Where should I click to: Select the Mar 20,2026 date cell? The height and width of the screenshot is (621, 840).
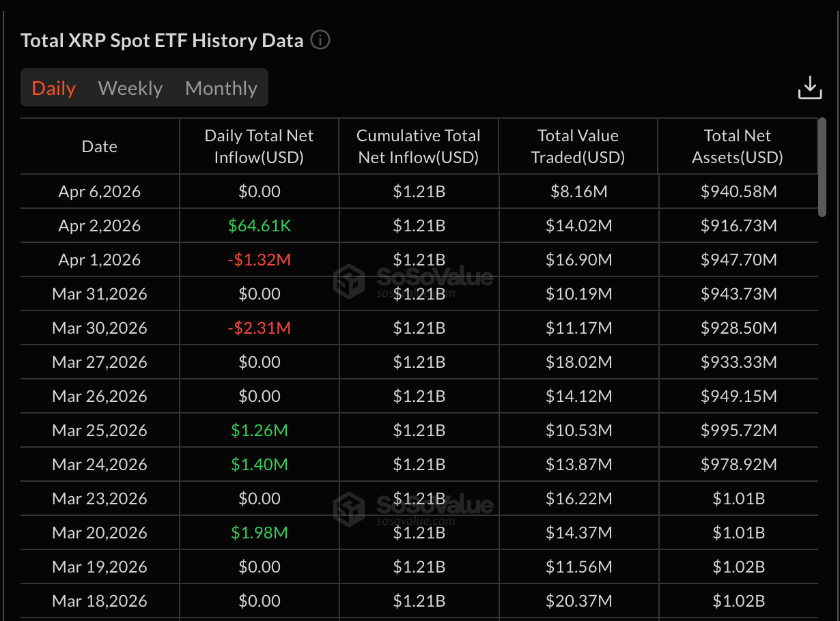coord(100,533)
